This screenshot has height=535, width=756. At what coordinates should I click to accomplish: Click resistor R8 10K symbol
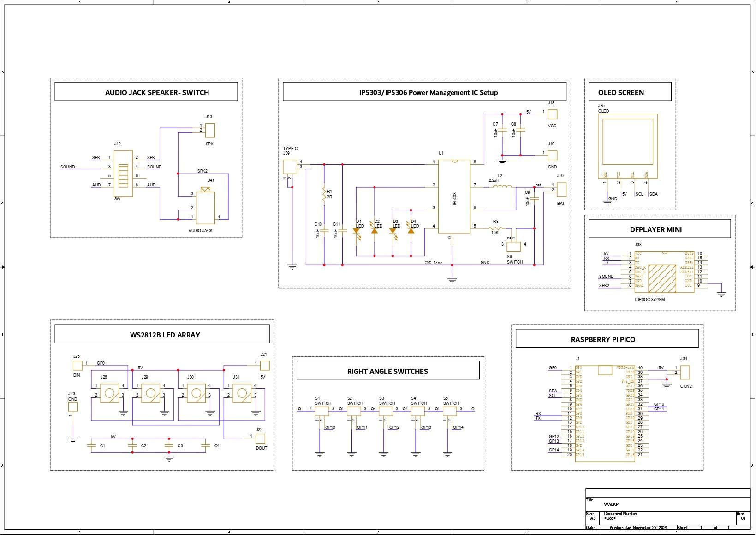point(495,228)
